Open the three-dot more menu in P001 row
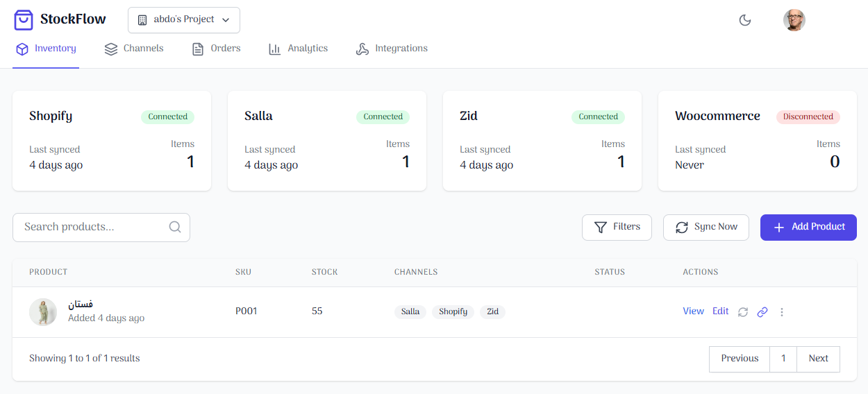 (x=782, y=312)
